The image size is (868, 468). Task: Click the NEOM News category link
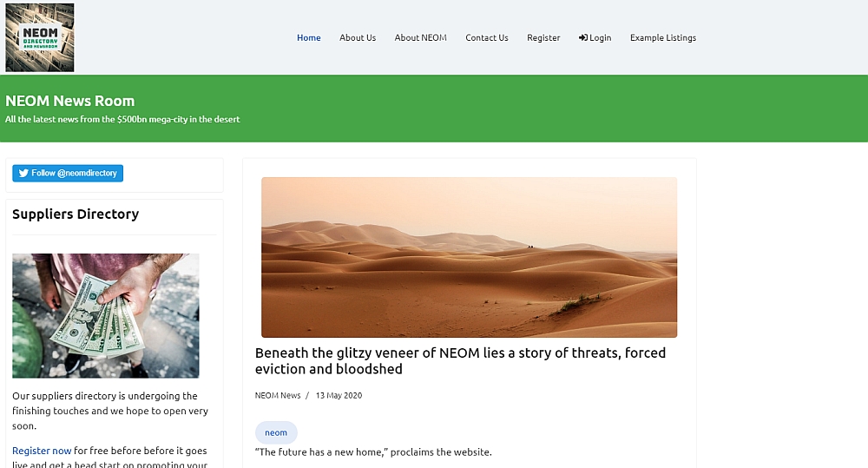tap(278, 395)
